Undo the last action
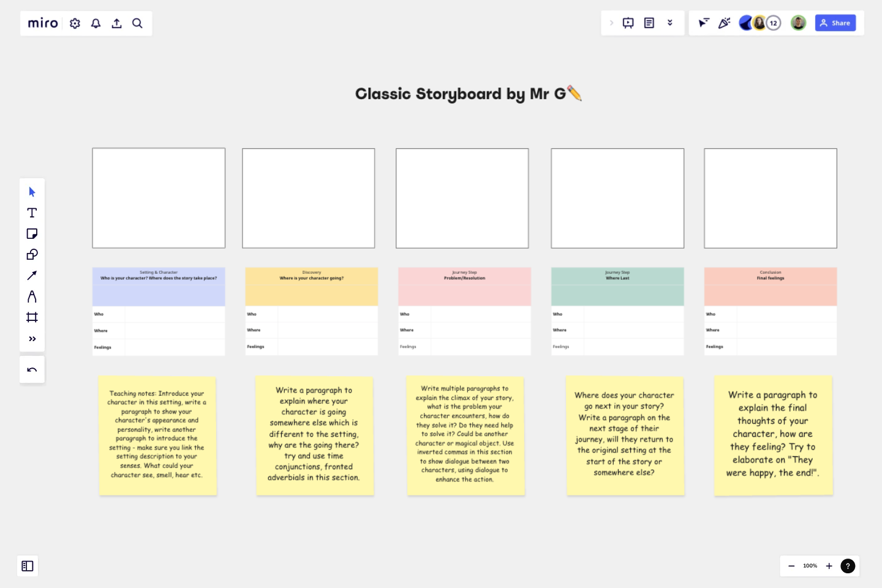Viewport: 882px width, 588px height. (x=32, y=369)
